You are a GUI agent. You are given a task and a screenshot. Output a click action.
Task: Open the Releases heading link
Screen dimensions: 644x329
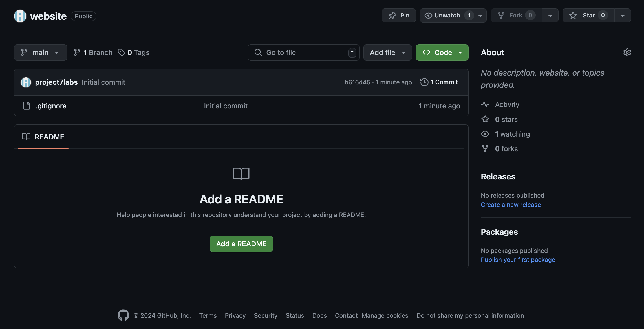tap(498, 177)
